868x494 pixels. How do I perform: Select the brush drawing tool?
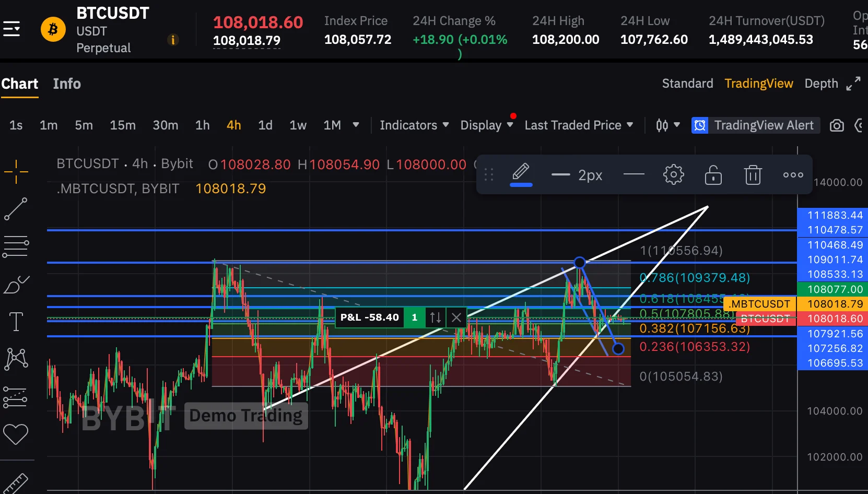pyautogui.click(x=16, y=285)
